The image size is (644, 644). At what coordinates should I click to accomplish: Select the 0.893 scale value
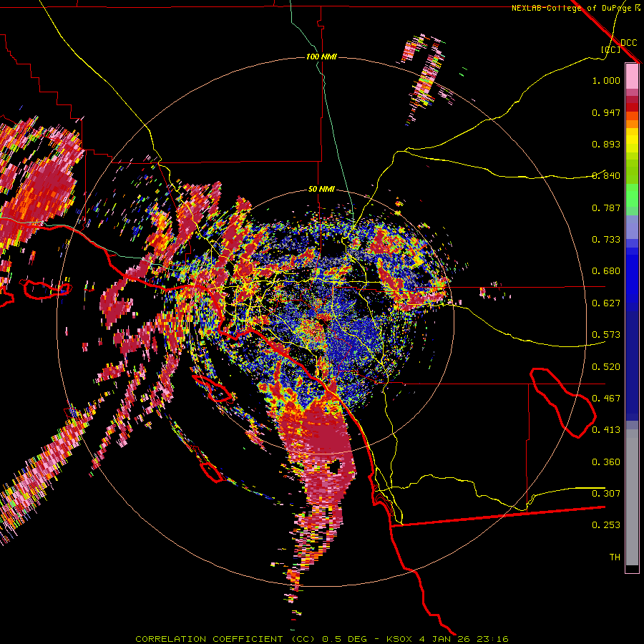pyautogui.click(x=606, y=144)
